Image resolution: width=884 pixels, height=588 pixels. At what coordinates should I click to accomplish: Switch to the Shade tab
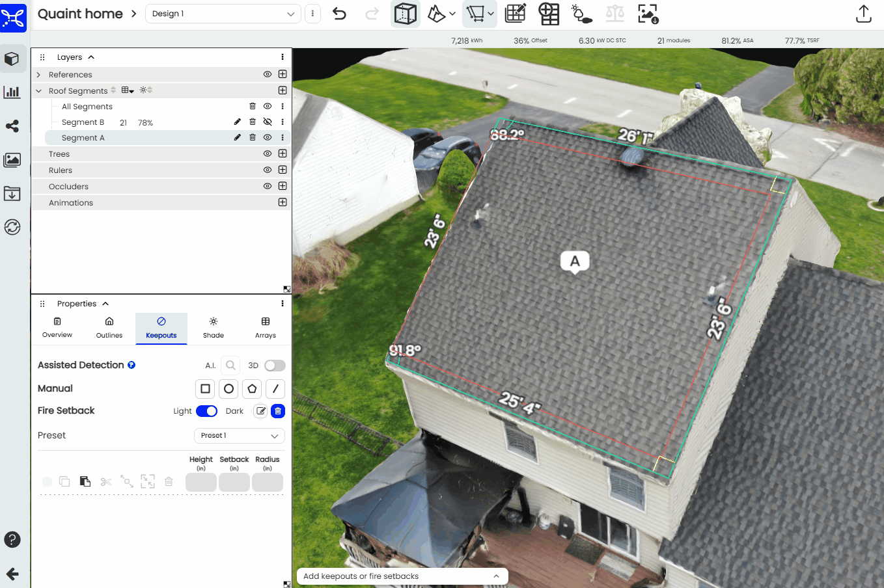214,328
